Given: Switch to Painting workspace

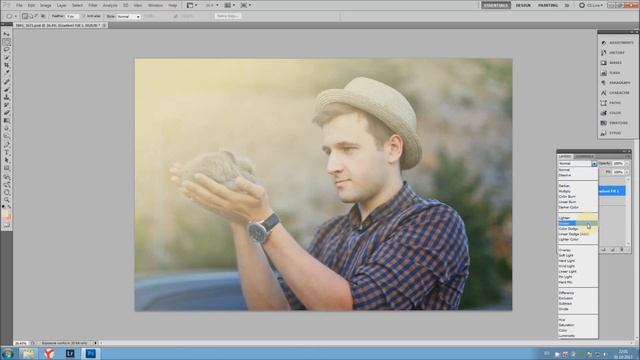Looking at the screenshot, I should (x=548, y=5).
